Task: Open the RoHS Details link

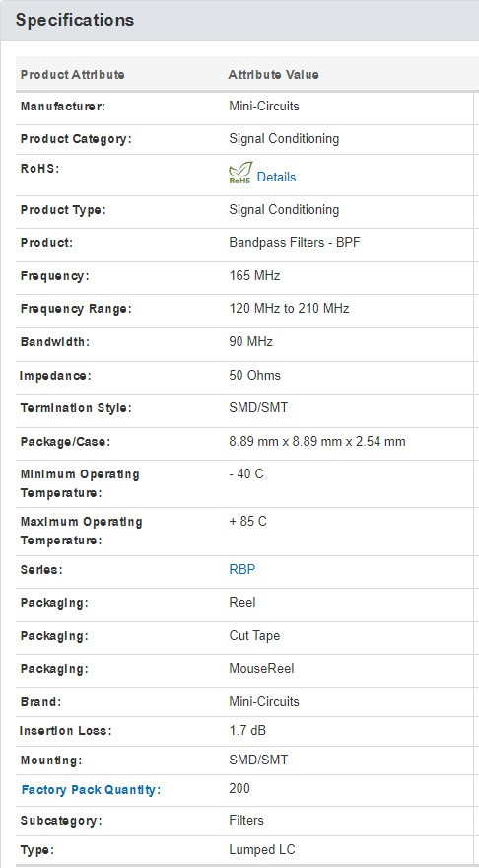Action: 276,178
